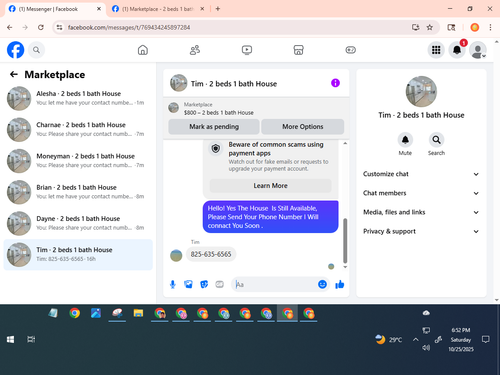Go to the Home feed icon
Viewport: 500px width, 375px height.
[143, 50]
